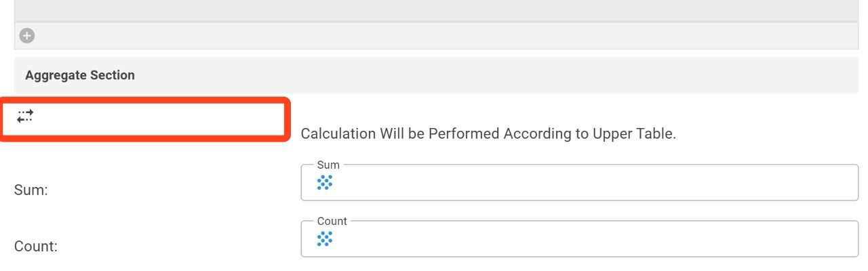Click the blue dotted icon in Count field

(x=325, y=238)
